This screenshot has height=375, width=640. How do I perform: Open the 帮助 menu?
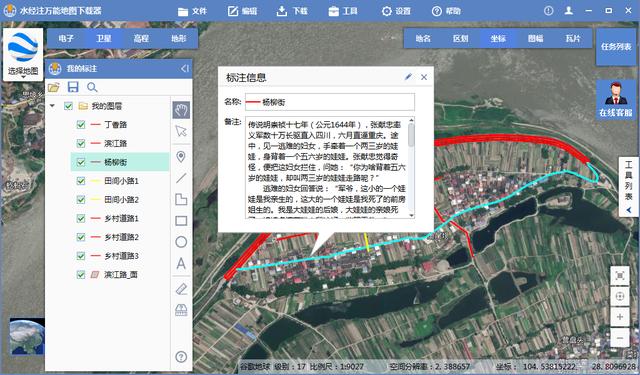pos(446,11)
